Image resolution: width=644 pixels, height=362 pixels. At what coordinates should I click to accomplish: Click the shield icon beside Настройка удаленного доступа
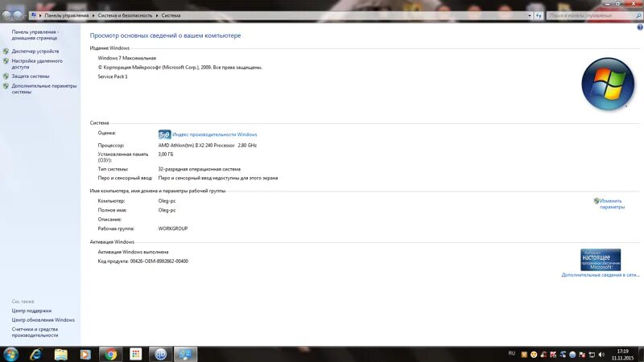click(x=6, y=61)
